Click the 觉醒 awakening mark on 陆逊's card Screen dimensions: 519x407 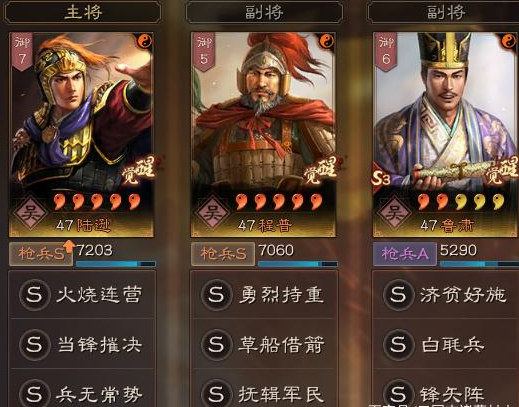click(x=139, y=170)
